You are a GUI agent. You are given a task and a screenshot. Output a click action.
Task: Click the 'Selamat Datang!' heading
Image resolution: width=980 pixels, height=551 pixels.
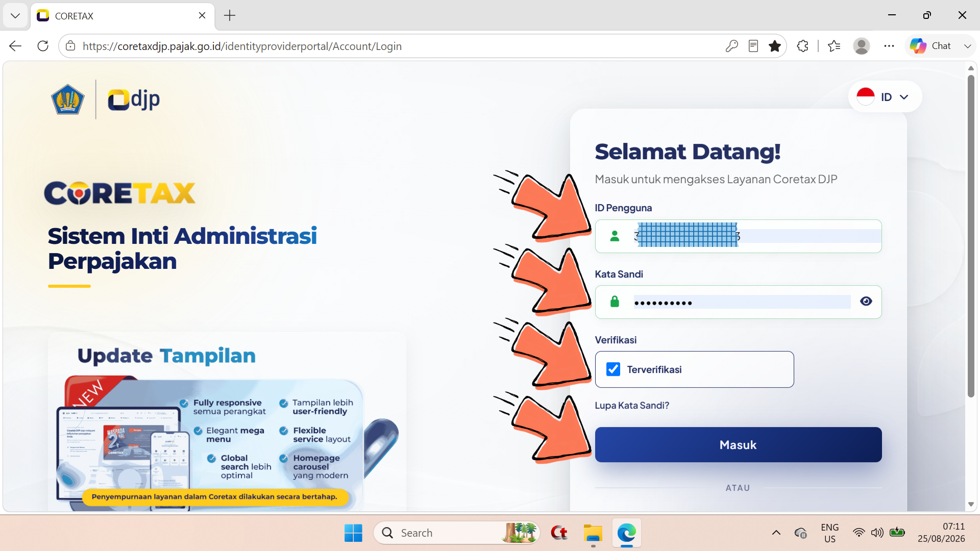point(688,152)
